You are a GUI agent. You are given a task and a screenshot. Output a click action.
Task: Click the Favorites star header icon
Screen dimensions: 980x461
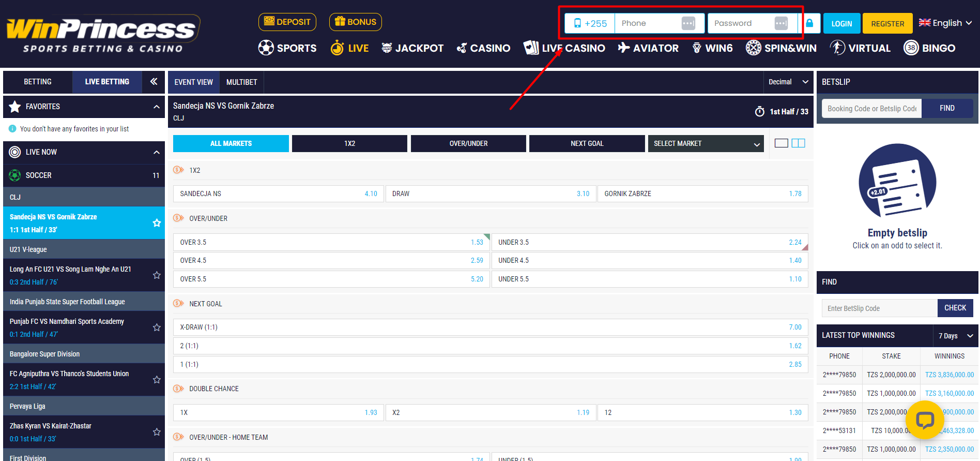[x=15, y=107]
